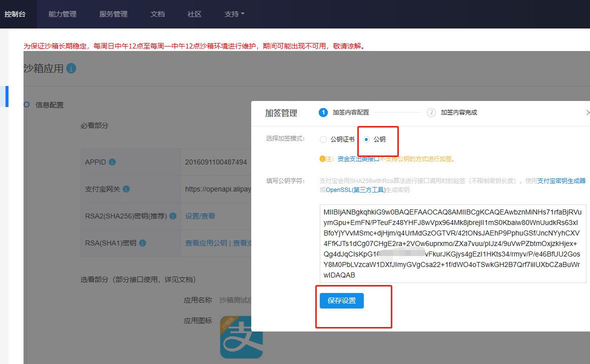Click step 1 加签内容配置 indicator
The image size is (590, 364).
(x=344, y=112)
